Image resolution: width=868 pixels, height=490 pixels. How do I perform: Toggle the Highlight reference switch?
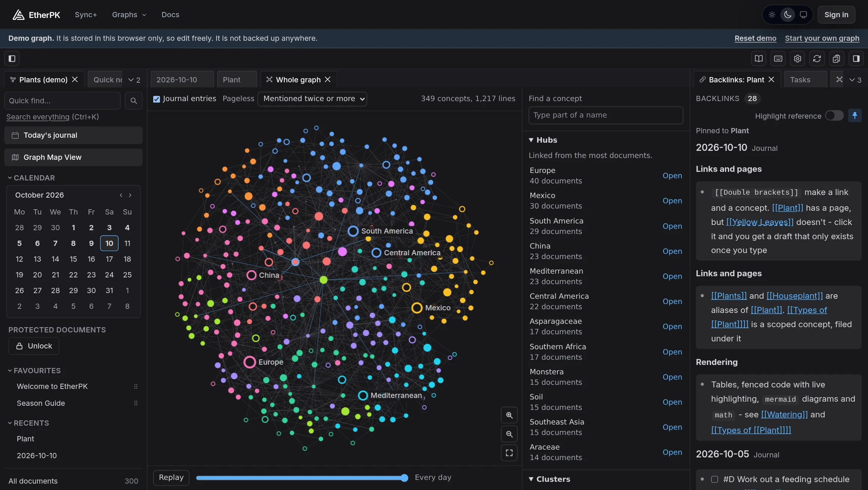pyautogui.click(x=834, y=116)
